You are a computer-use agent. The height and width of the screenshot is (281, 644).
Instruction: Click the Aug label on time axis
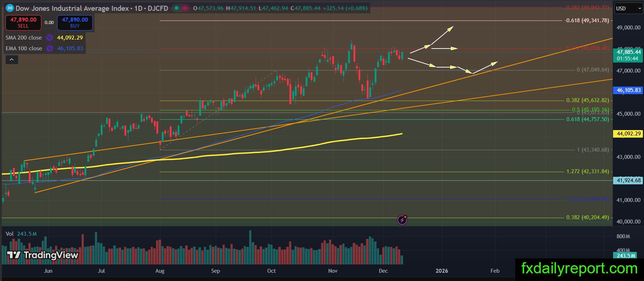point(160,271)
